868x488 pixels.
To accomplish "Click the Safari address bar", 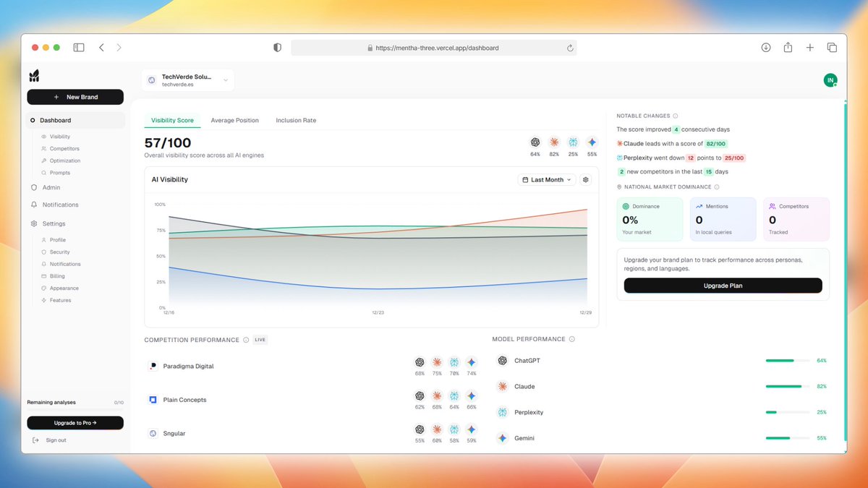I will pyautogui.click(x=434, y=48).
